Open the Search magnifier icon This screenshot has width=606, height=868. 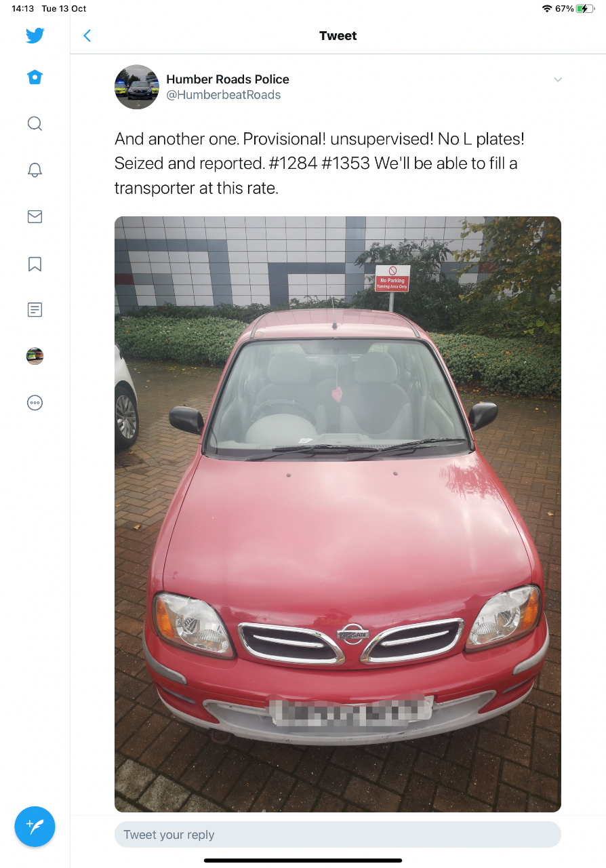pyautogui.click(x=35, y=123)
